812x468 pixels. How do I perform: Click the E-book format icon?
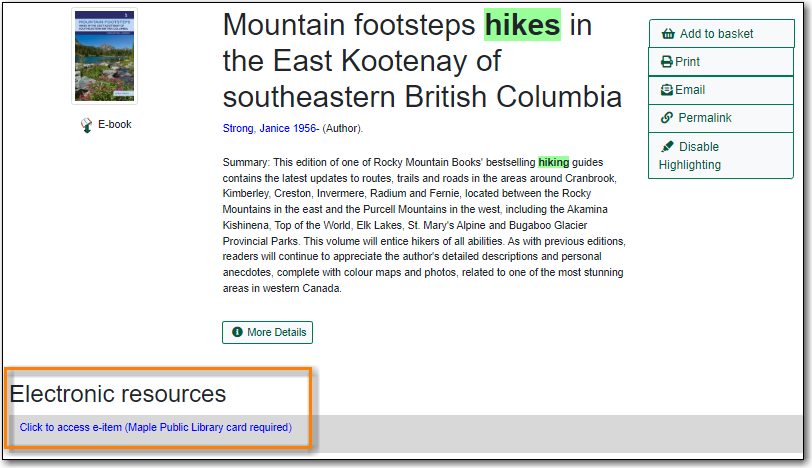tap(86, 125)
